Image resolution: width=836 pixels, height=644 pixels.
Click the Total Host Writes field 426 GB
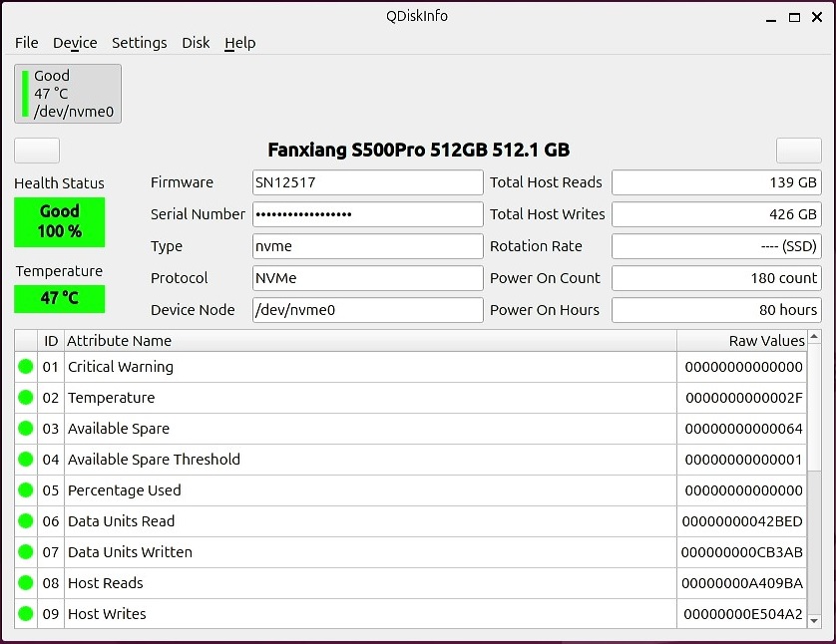(x=716, y=214)
